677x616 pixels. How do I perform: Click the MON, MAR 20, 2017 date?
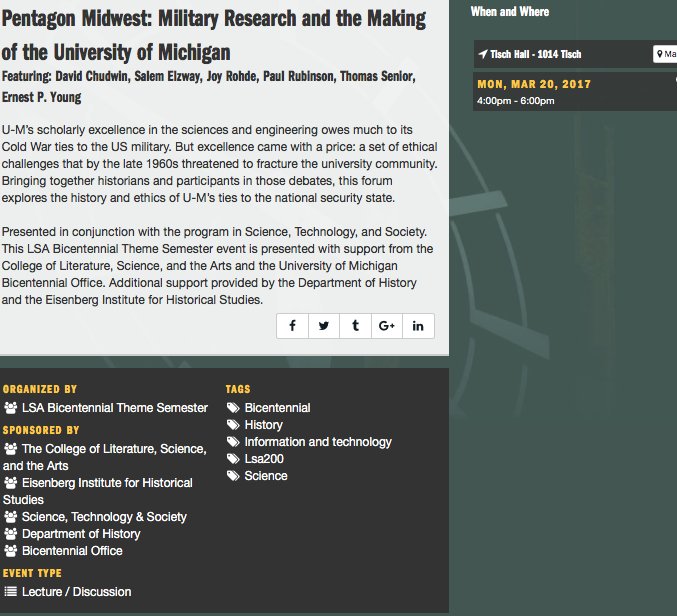coord(534,84)
